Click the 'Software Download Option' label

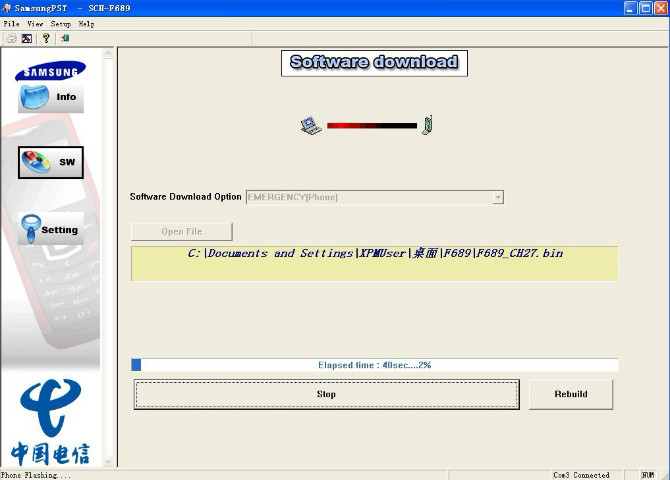click(x=185, y=197)
